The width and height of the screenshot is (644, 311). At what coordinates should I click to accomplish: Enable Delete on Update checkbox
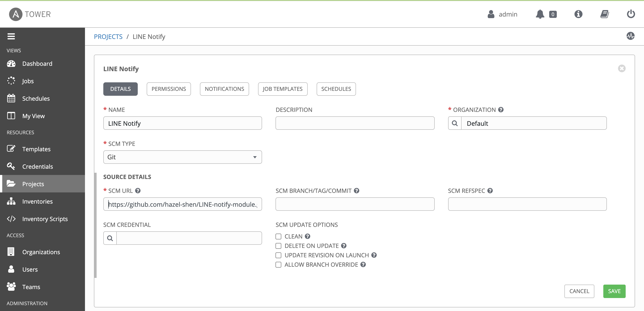coord(278,246)
